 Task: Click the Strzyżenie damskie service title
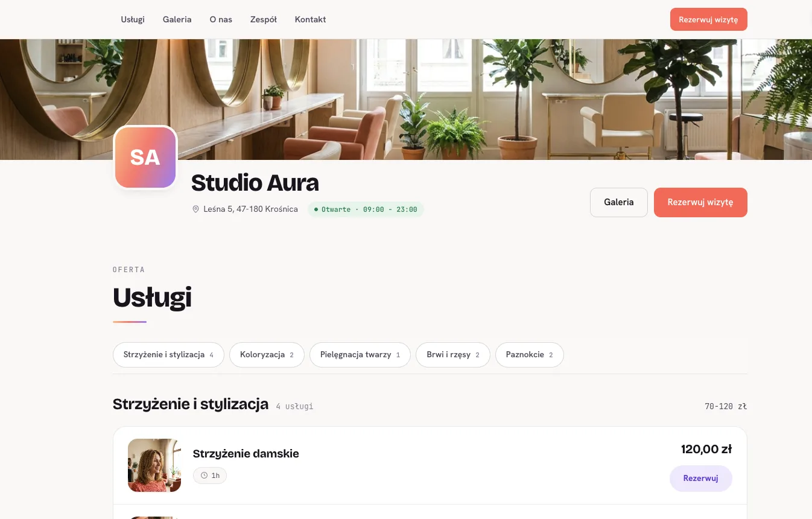pyautogui.click(x=246, y=454)
